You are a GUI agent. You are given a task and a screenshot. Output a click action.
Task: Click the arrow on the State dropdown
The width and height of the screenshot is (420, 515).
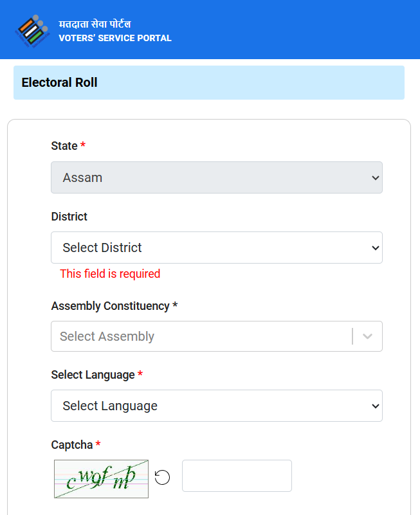coord(376,177)
